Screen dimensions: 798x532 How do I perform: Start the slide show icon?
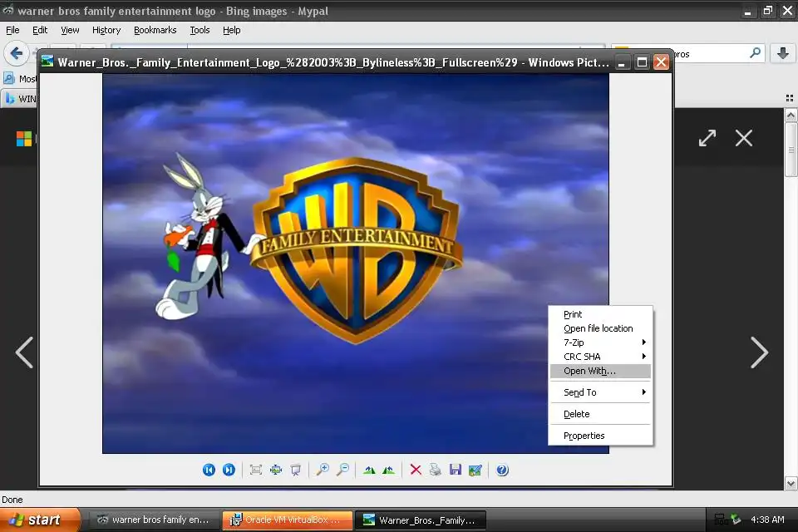tap(296, 470)
